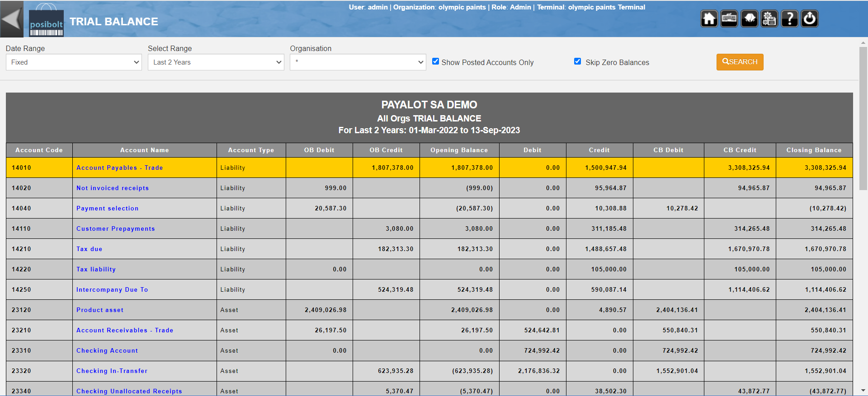Click credit value 1,500,947.94
868x396 pixels.
(x=606, y=168)
